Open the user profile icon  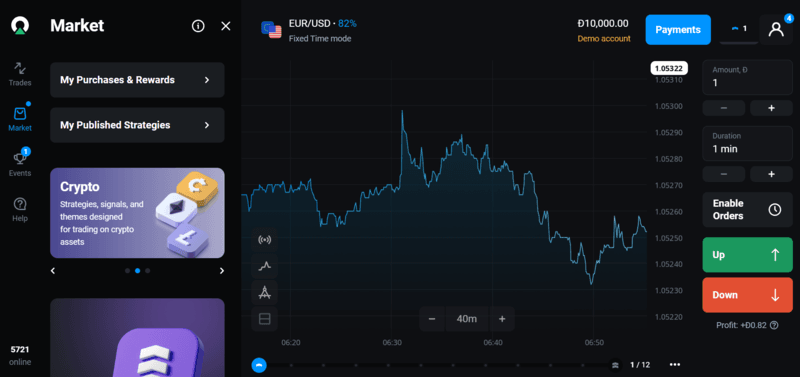pyautogui.click(x=776, y=29)
